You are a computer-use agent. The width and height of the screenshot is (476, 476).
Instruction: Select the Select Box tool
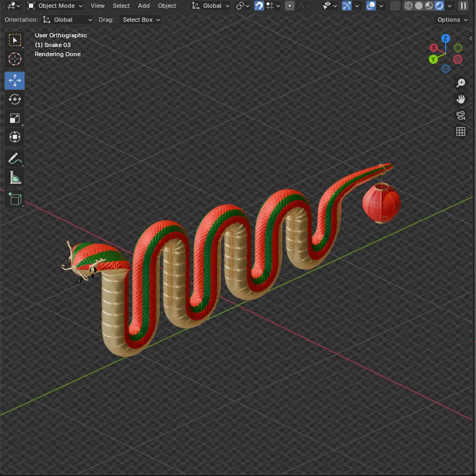(x=15, y=40)
